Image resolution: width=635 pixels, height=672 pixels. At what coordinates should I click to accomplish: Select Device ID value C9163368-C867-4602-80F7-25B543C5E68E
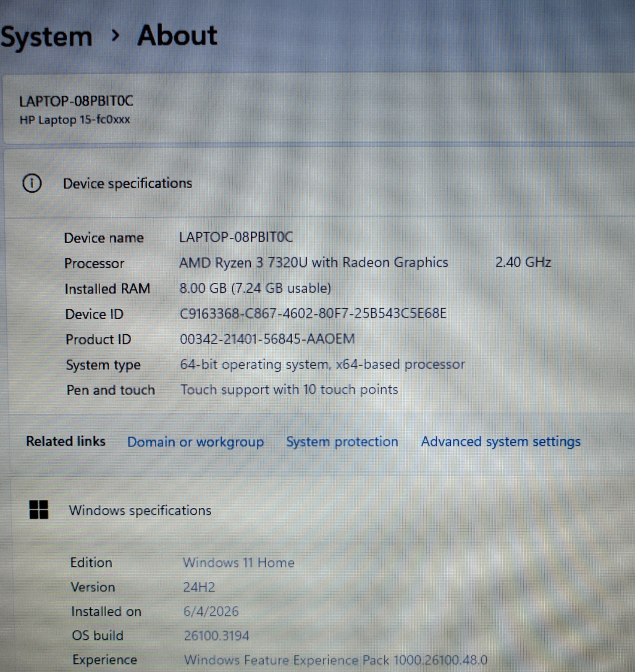tap(313, 313)
